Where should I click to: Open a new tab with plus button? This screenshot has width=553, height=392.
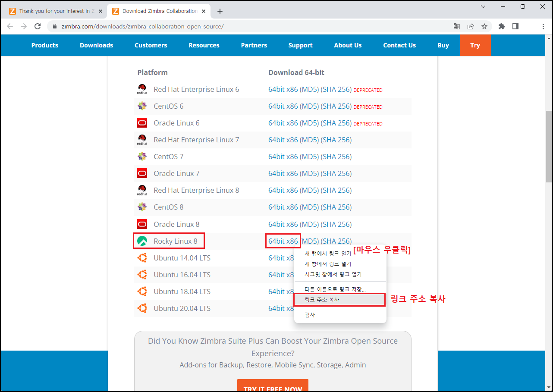(x=220, y=11)
